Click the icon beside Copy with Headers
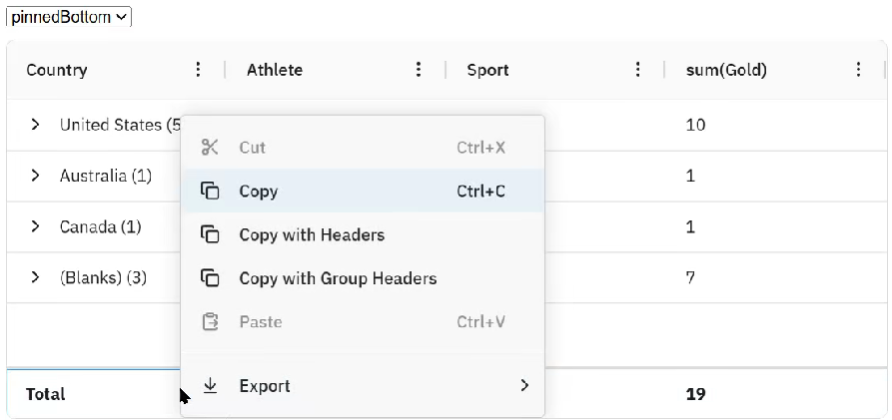Screen dimensions: 892x420 coord(210,235)
